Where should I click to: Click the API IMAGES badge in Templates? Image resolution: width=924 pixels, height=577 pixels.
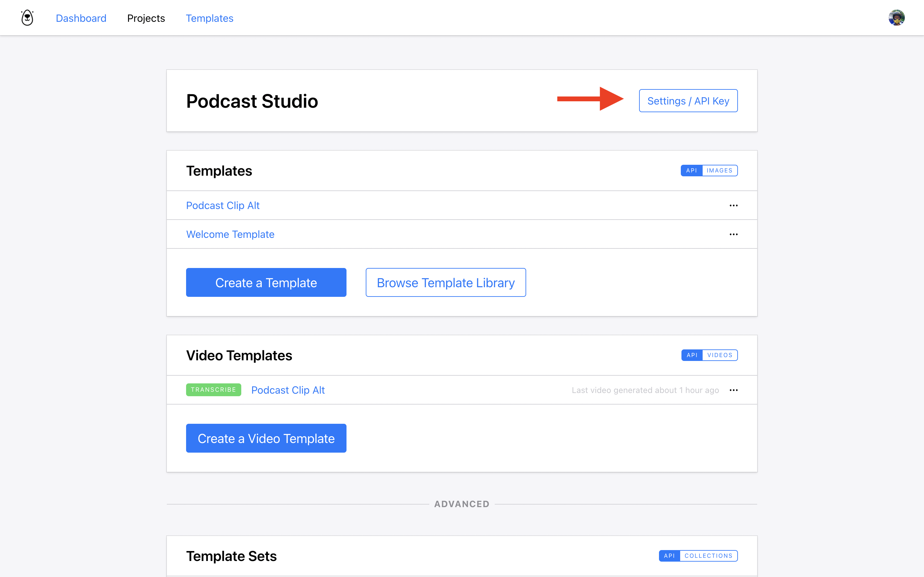click(x=709, y=171)
